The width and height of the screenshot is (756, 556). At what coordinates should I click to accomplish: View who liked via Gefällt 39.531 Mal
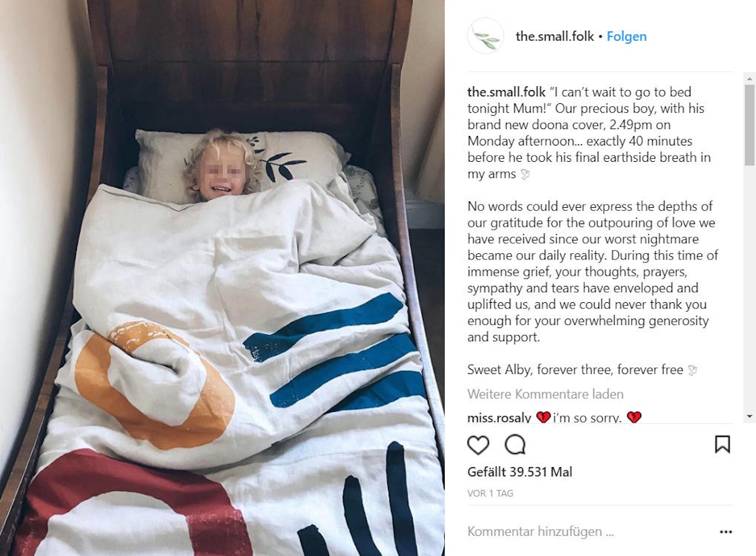click(520, 472)
